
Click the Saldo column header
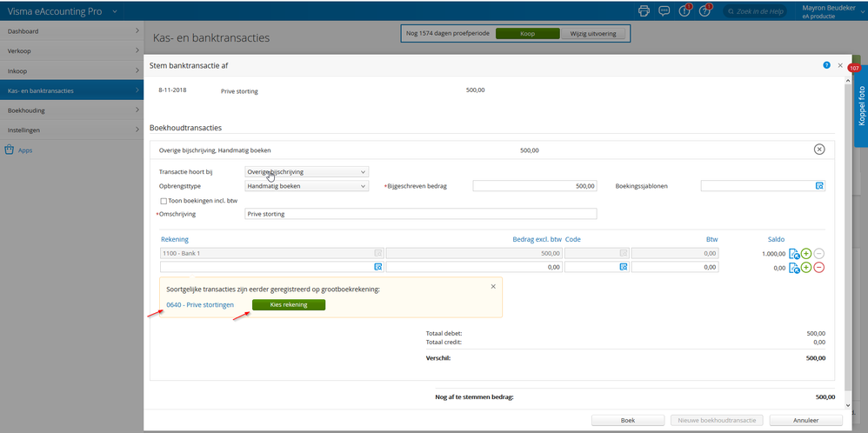click(x=776, y=239)
